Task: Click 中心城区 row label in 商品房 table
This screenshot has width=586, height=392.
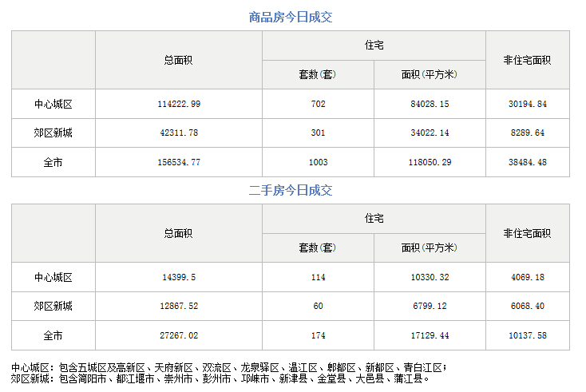Action: point(53,104)
